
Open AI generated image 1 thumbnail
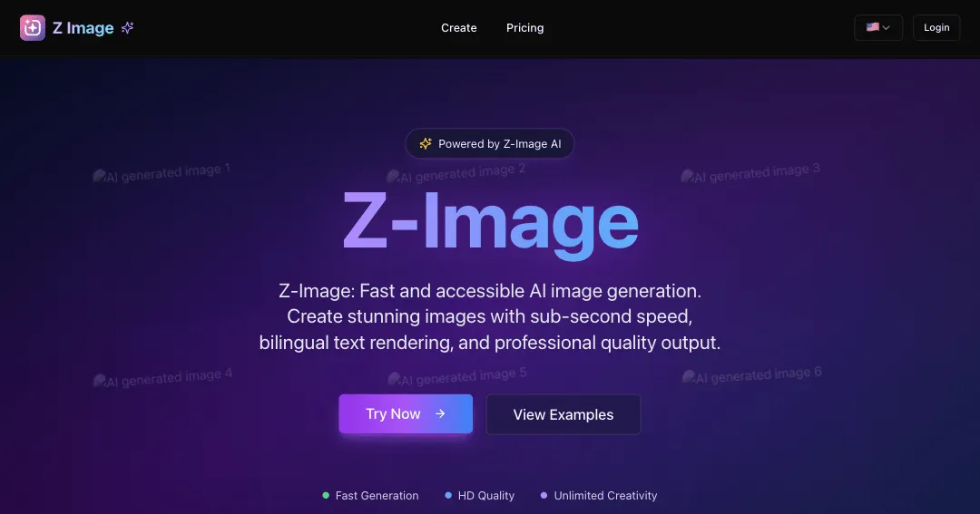tap(162, 173)
